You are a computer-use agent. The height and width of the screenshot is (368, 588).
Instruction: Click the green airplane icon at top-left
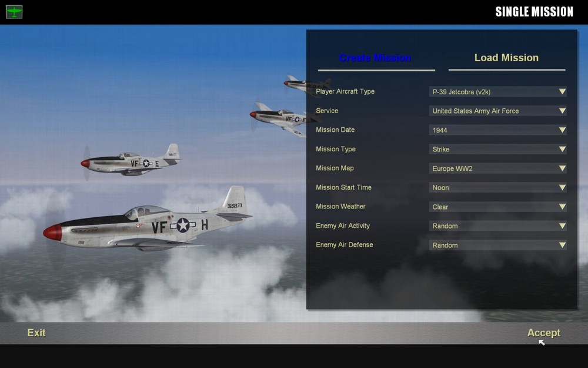[14, 12]
